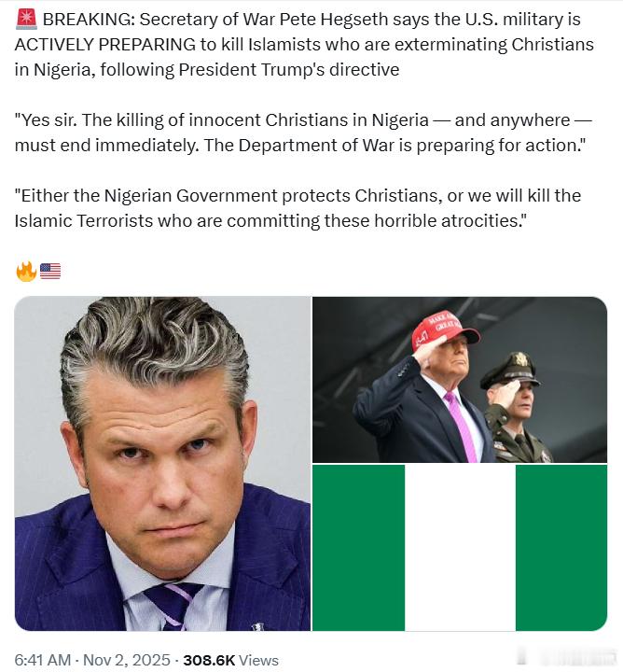
Task: Open the 308.6K Views count
Action: [x=230, y=660]
